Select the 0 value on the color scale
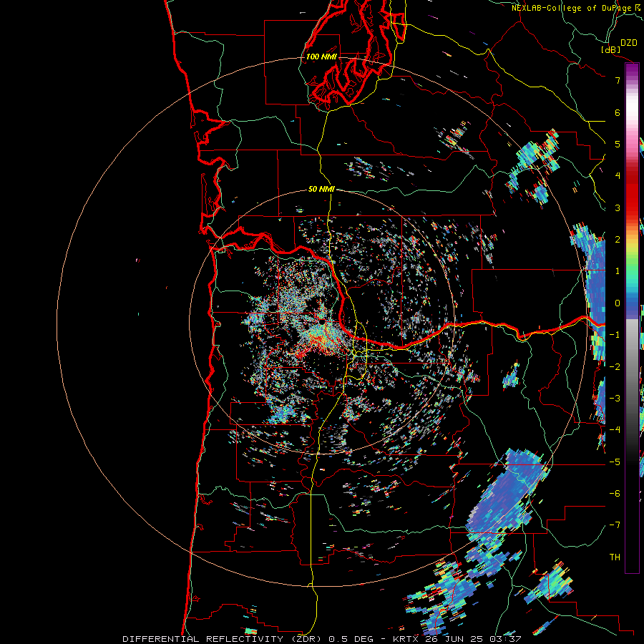 point(618,303)
